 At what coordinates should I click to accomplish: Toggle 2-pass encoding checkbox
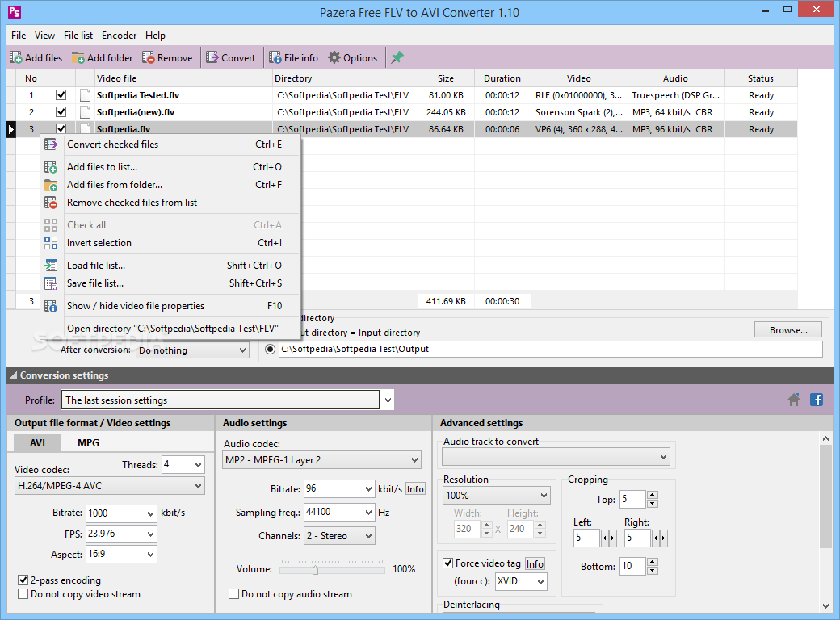tap(23, 580)
